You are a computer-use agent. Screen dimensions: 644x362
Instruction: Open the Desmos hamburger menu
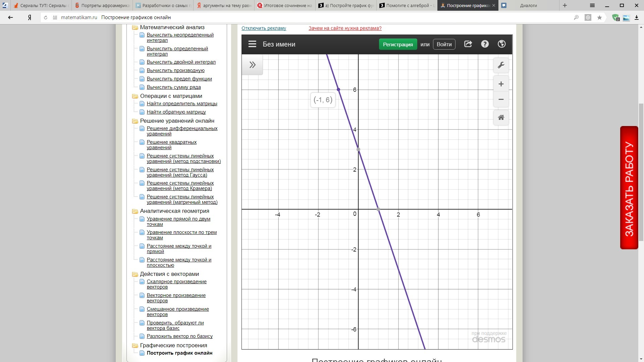coord(252,44)
